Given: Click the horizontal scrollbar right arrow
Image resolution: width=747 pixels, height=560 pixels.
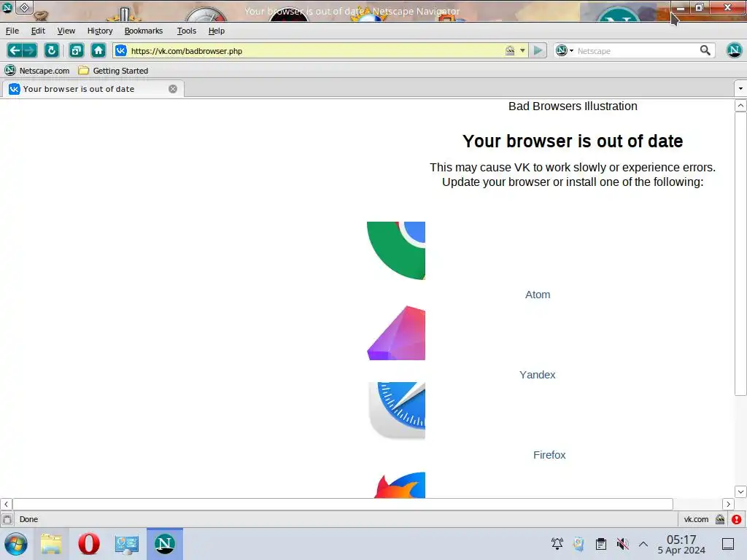Looking at the screenshot, I should pyautogui.click(x=728, y=504).
